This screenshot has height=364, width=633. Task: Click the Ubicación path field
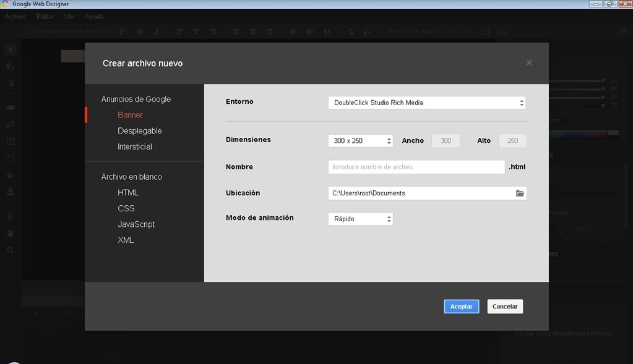[427, 193]
